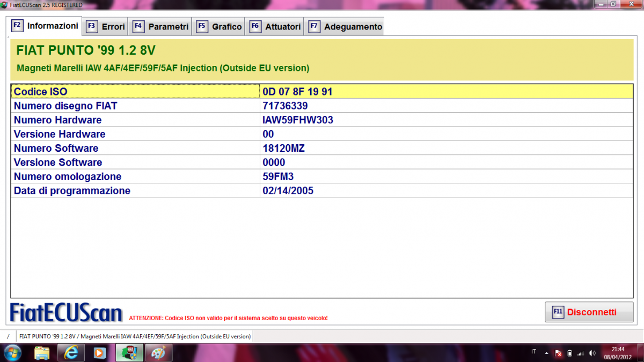Click the Disconnetti button
The height and width of the screenshot is (362, 644).
(x=589, y=312)
